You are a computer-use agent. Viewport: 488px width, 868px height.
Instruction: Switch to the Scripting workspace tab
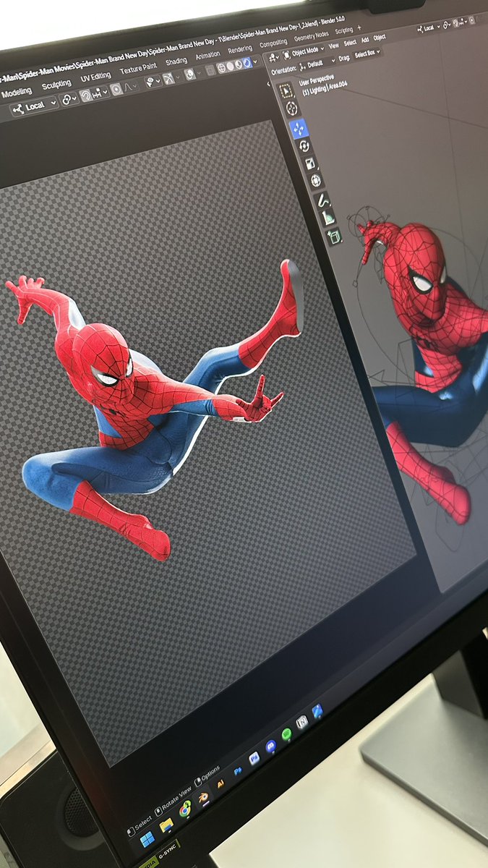click(343, 30)
